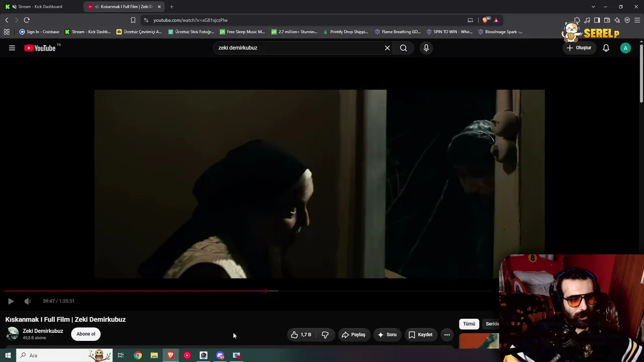The width and height of the screenshot is (644, 362).
Task: Open File Explorer from the taskbar
Action: (x=154, y=355)
